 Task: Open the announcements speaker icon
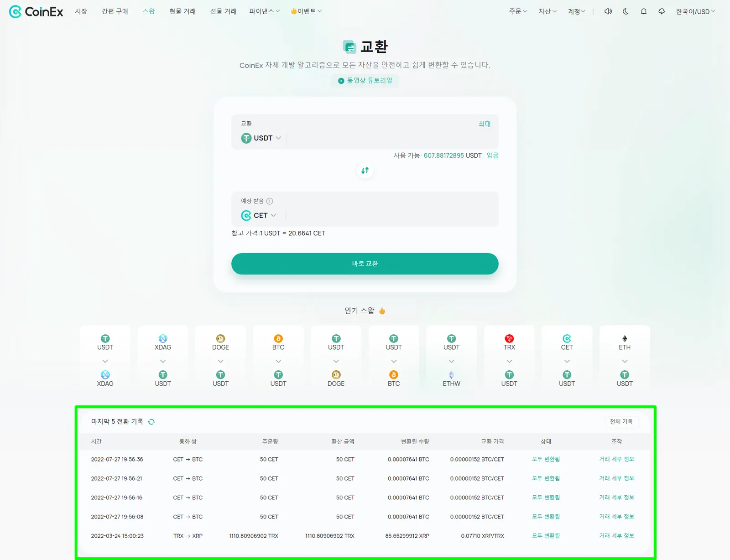pos(608,11)
